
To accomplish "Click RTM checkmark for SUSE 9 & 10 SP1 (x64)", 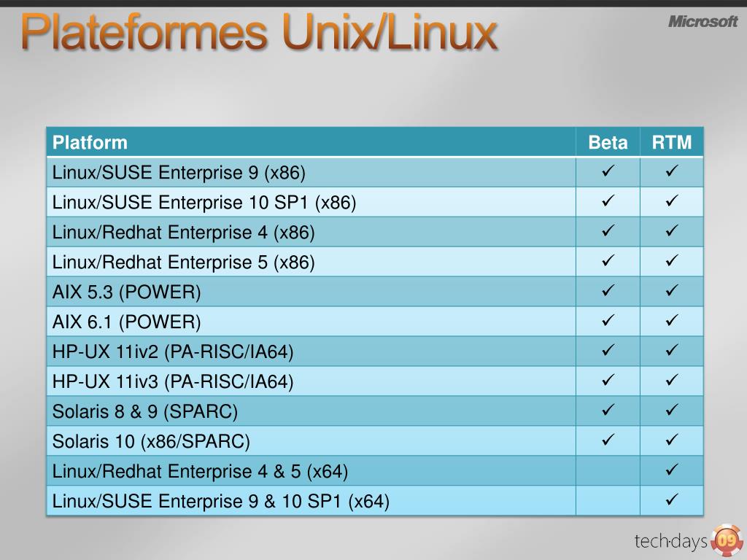I will 672,499.
